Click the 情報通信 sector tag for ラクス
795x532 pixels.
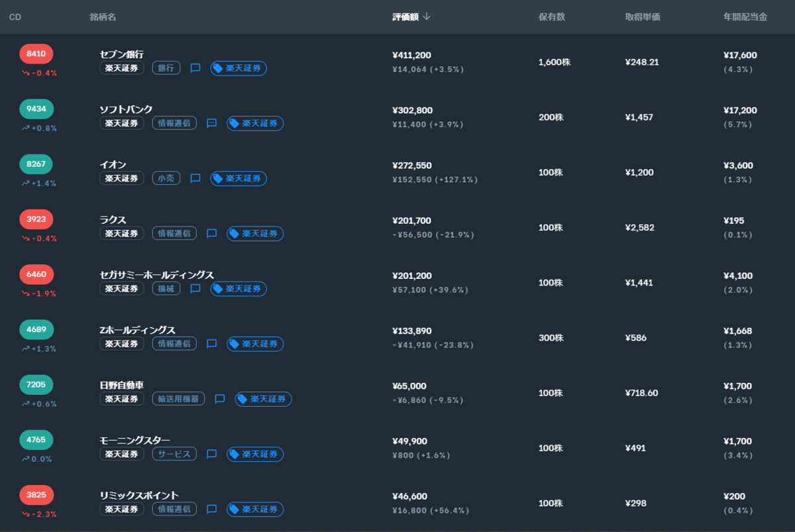(174, 233)
